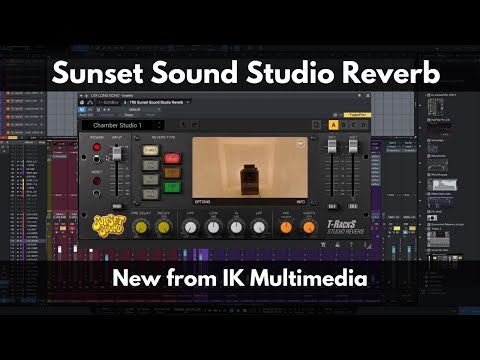Click the gear settings icon near FaderPort
The height and width of the screenshot is (360, 480).
click(x=335, y=115)
